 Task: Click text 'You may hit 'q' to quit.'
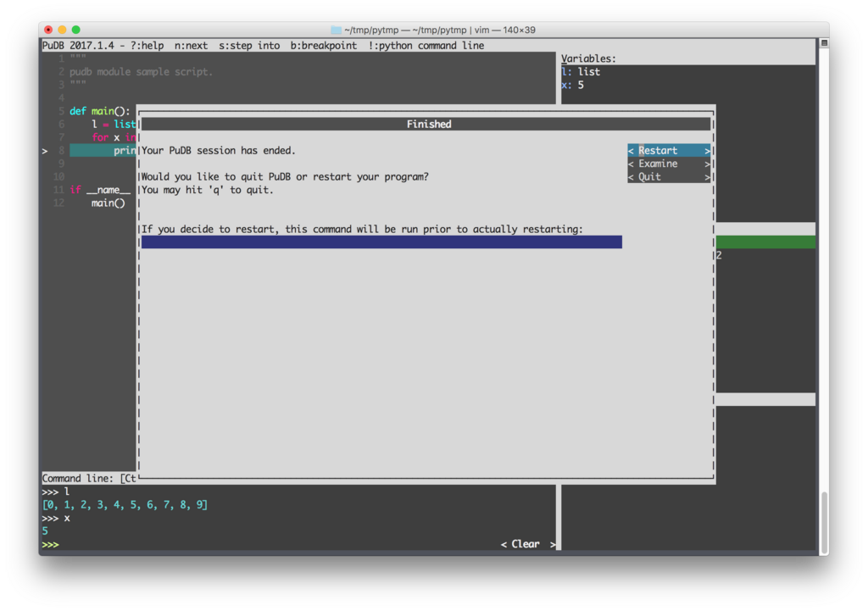[x=208, y=190]
